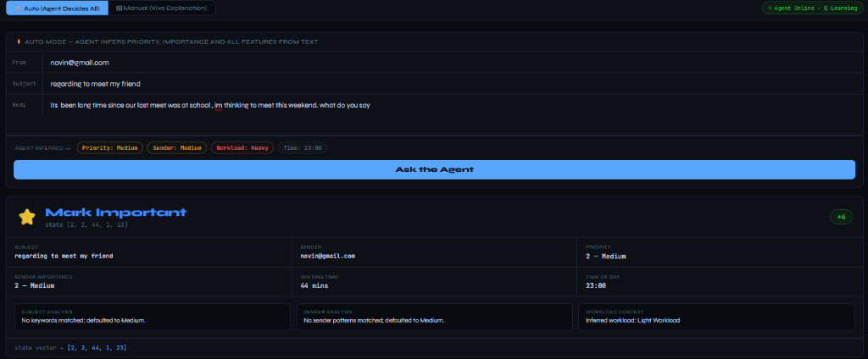This screenshot has width=868, height=359.
Task: Click the gold star Mark Important icon
Action: pyautogui.click(x=26, y=217)
